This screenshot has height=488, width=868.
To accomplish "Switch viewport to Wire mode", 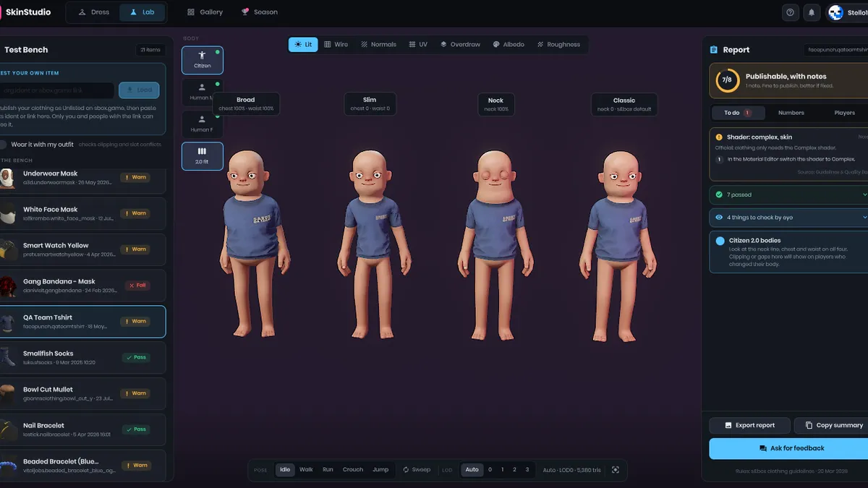I will pos(336,44).
